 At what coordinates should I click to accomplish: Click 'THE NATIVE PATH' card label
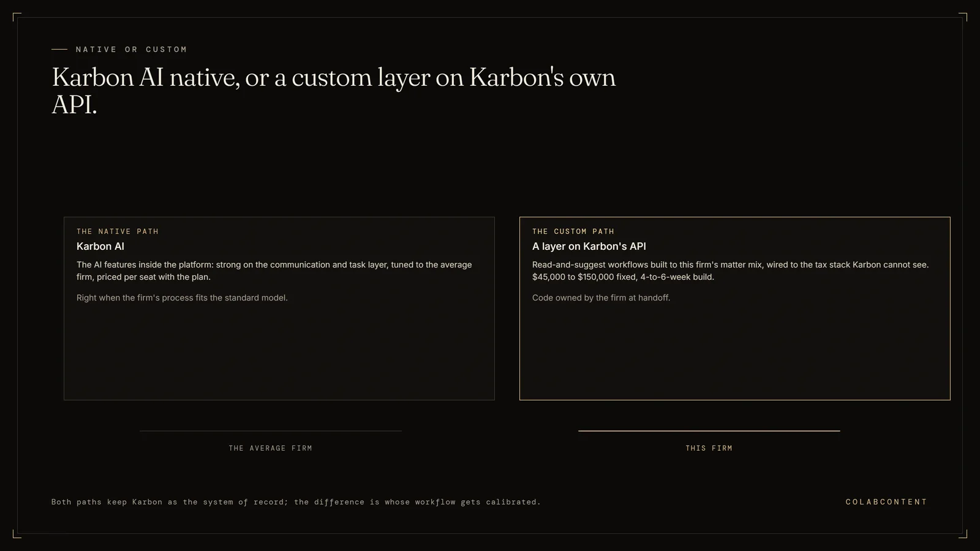click(118, 231)
